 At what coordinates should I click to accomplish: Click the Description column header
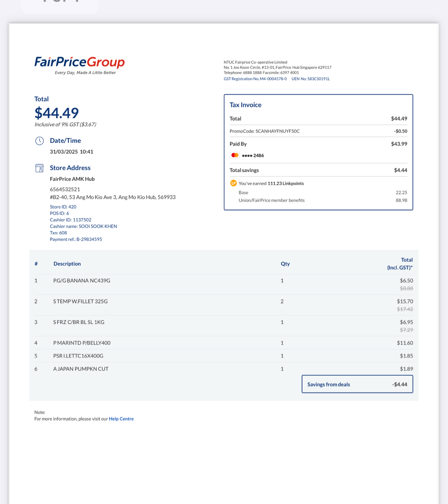[67, 264]
